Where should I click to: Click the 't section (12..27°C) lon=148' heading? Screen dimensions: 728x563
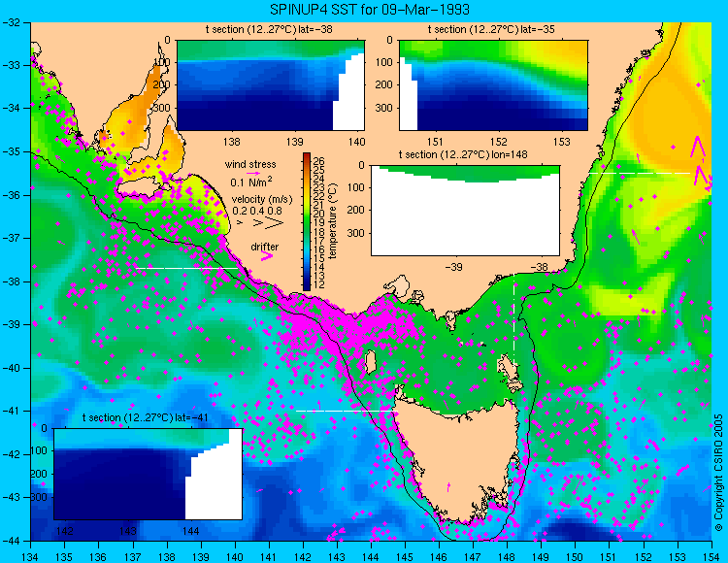point(463,154)
